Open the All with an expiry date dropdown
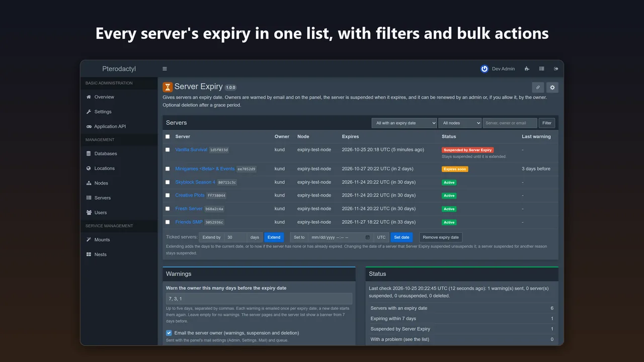The height and width of the screenshot is (362, 644). (404, 123)
